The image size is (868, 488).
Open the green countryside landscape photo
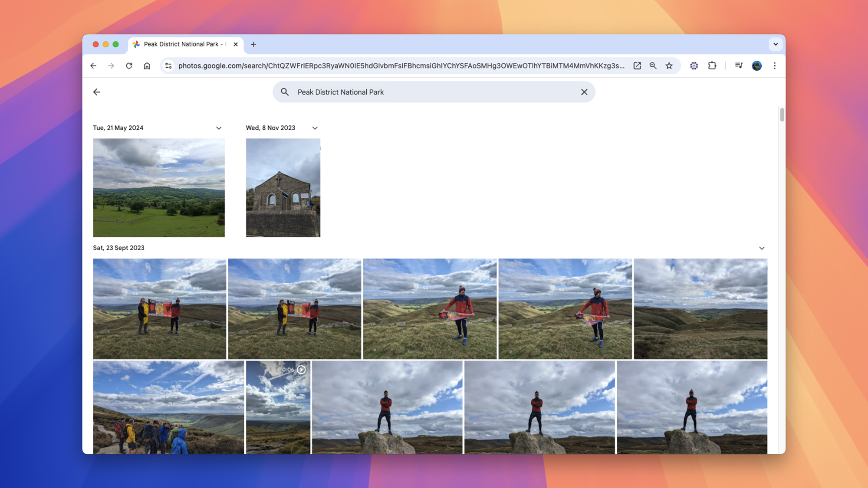(159, 188)
